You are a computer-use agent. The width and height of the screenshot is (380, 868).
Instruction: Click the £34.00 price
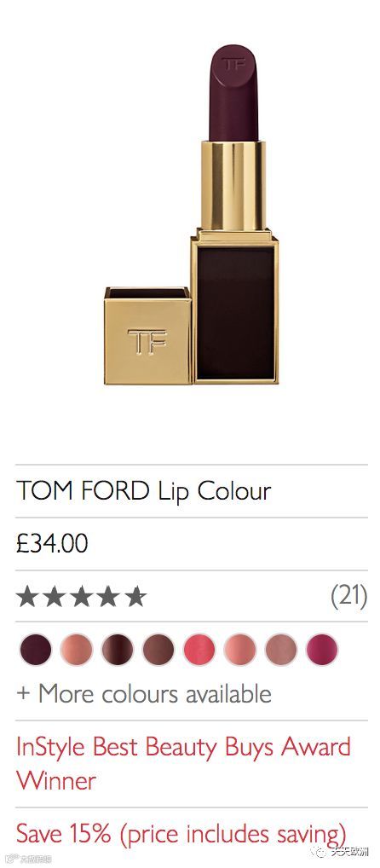click(x=52, y=544)
